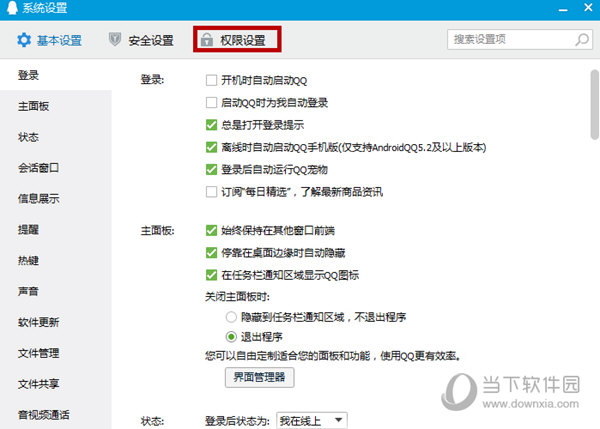Uncheck 离线时自动启动QQ手机版 option
This screenshot has width=600, height=429.
click(211, 147)
